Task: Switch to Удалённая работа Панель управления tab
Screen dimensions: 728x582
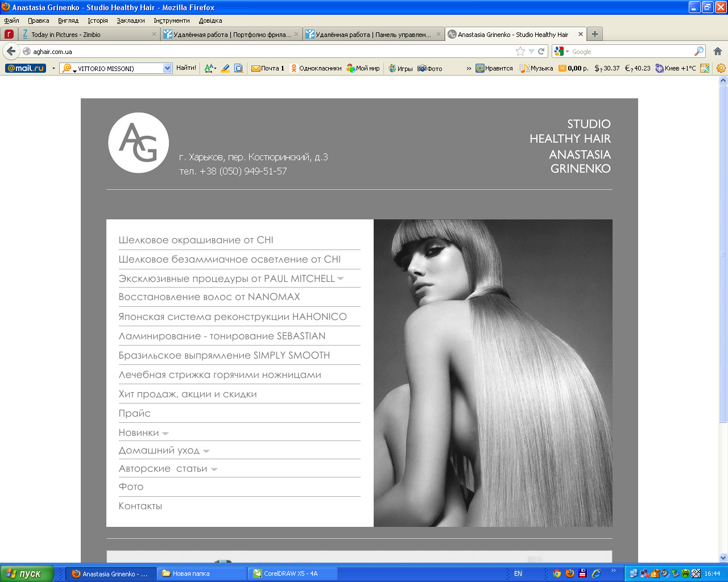Action: tap(373, 34)
